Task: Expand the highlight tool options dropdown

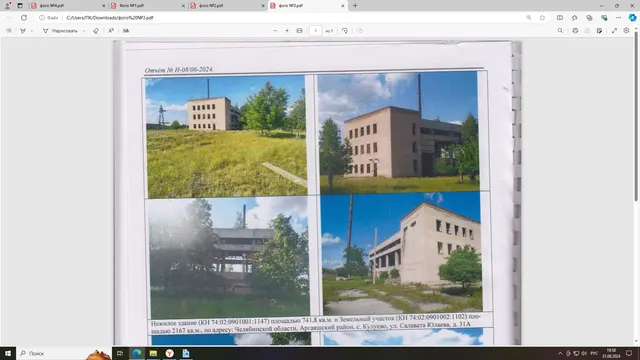Action: (32, 31)
